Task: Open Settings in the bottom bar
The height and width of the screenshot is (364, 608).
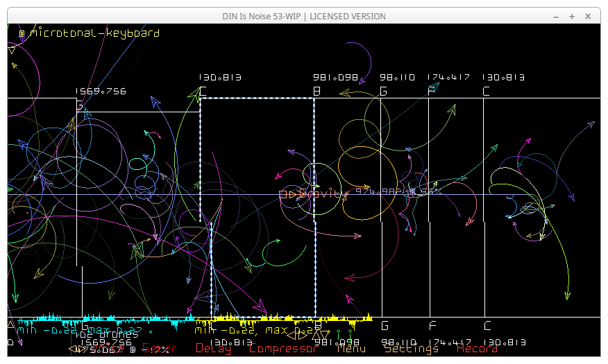Action: coord(411,348)
